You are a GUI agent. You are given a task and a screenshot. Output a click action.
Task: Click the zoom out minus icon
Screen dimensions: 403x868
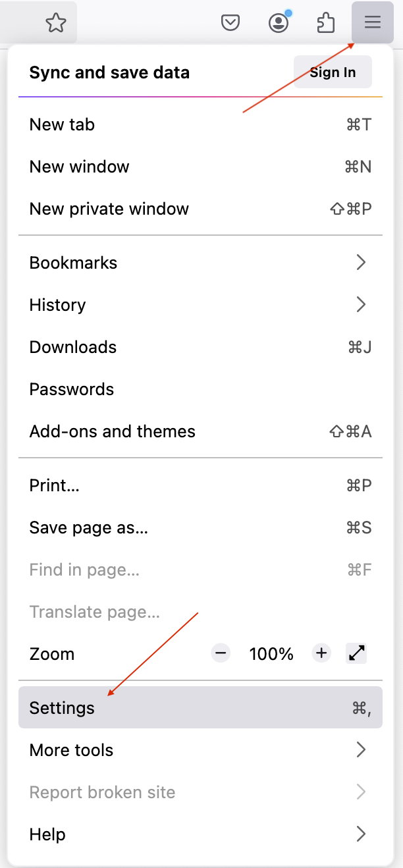(x=221, y=653)
